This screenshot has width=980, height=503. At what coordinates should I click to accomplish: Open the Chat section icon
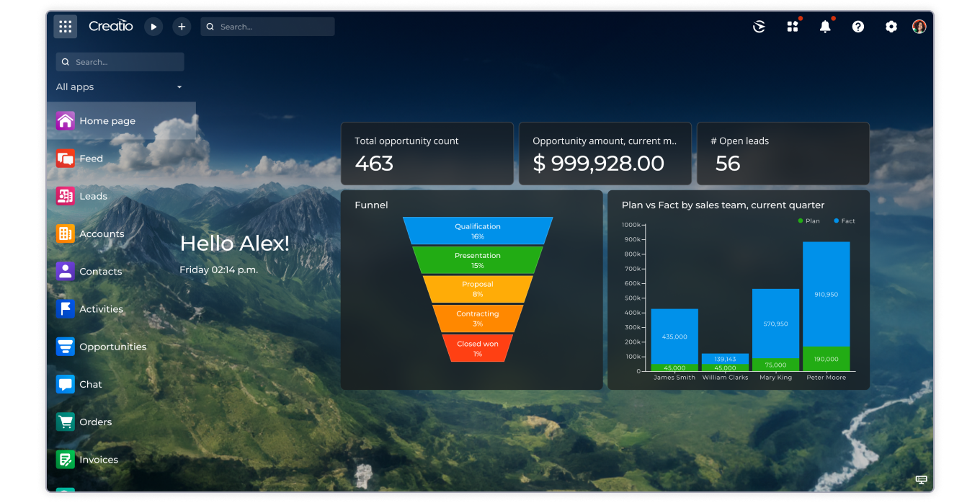pos(65,384)
